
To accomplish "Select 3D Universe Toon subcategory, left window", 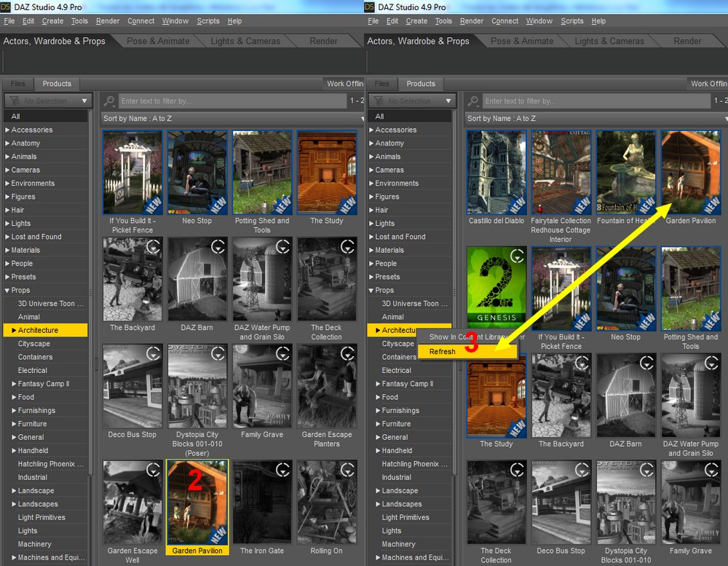I will point(45,304).
